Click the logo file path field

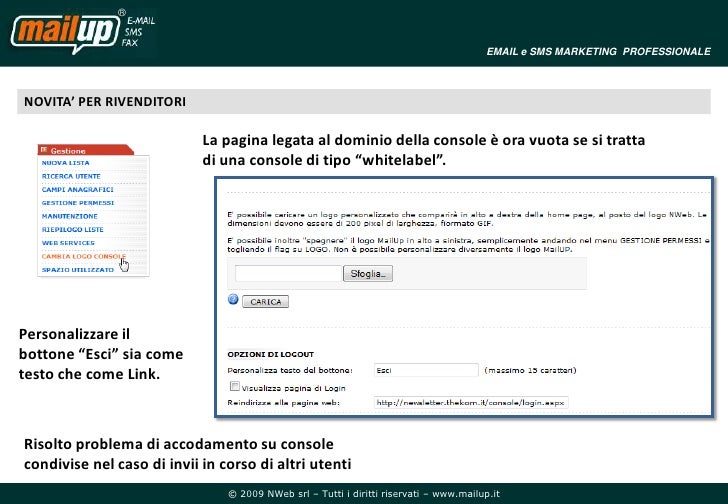(288, 274)
